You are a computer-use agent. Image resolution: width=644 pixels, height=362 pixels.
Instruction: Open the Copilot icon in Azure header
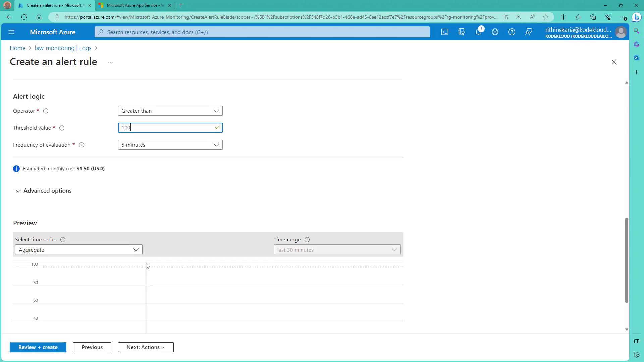pos(462,32)
